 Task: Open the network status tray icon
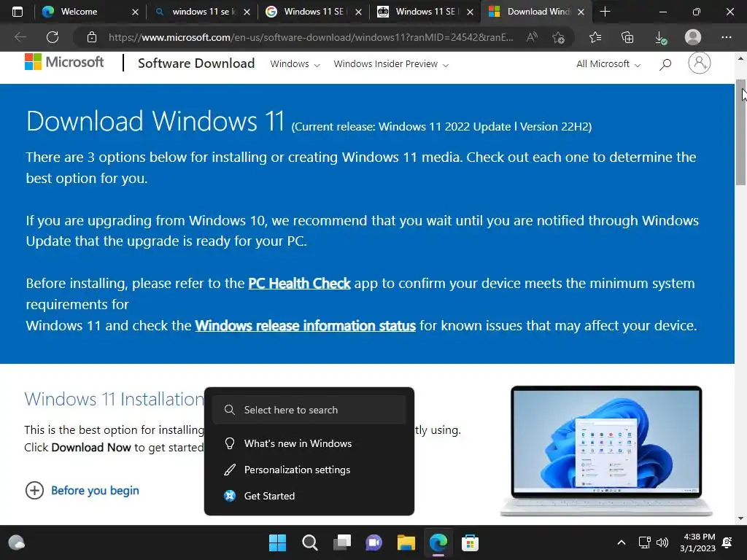(645, 542)
